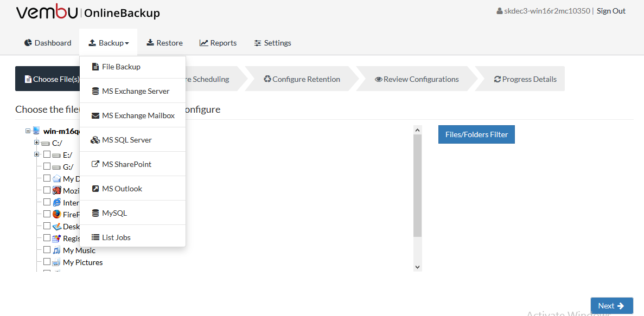Choose MS Exchange Server backup

pos(133,91)
